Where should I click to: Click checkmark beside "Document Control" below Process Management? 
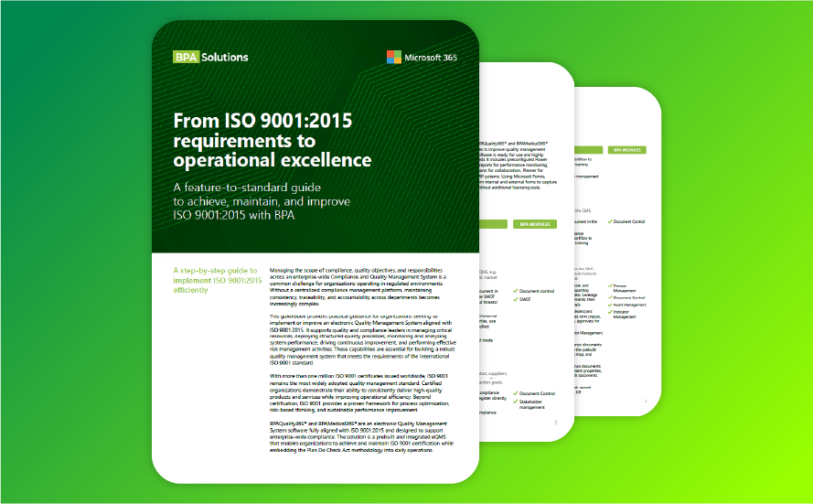click(610, 298)
